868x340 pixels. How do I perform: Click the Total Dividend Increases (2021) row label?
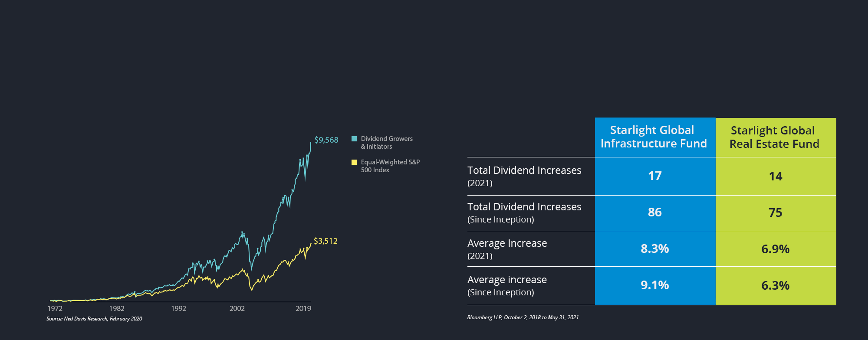point(524,176)
